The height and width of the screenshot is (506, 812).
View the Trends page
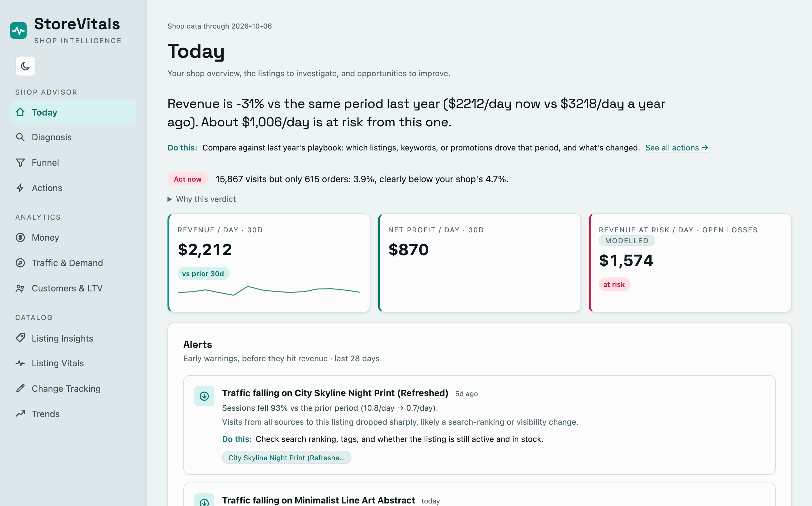tap(73, 414)
